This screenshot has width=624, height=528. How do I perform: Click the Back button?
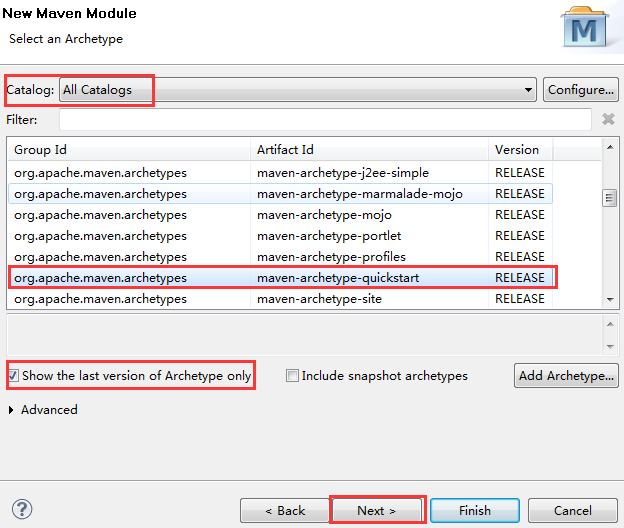pyautogui.click(x=285, y=510)
